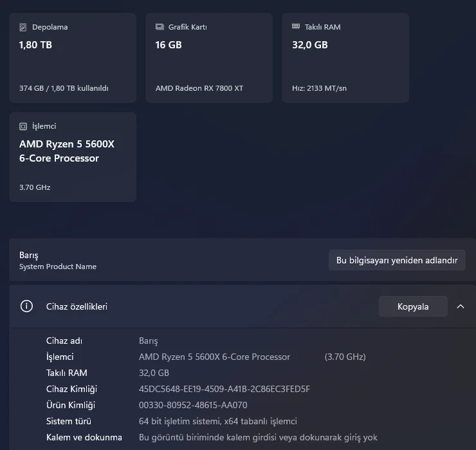The image size is (476, 450).
Task: Select the (3.70 GHz) value in specs
Action: (x=345, y=357)
